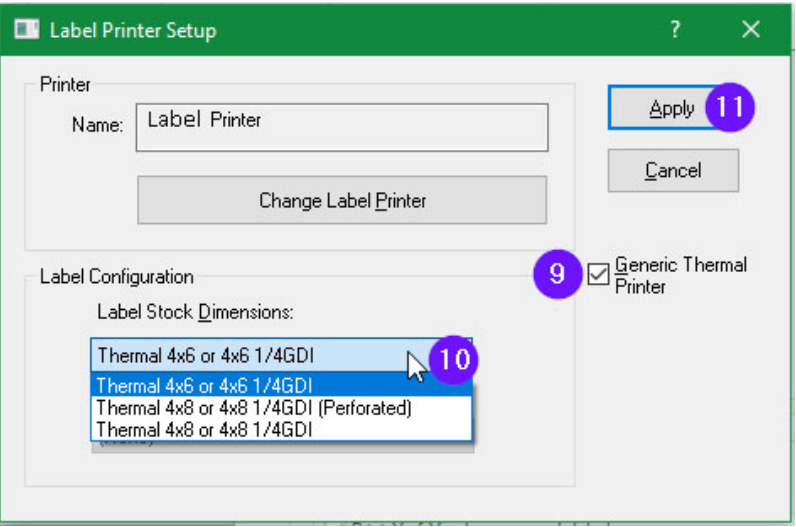Open the help question mark

coord(675,29)
